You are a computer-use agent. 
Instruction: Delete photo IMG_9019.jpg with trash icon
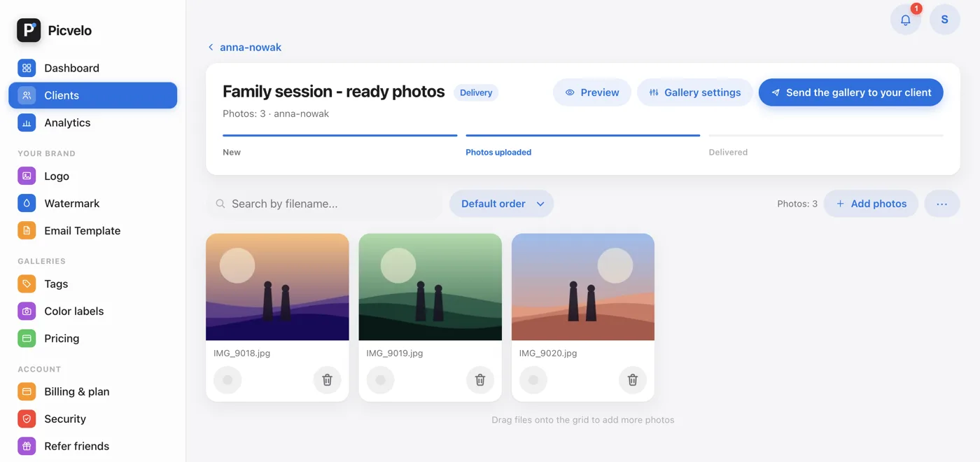tap(479, 380)
